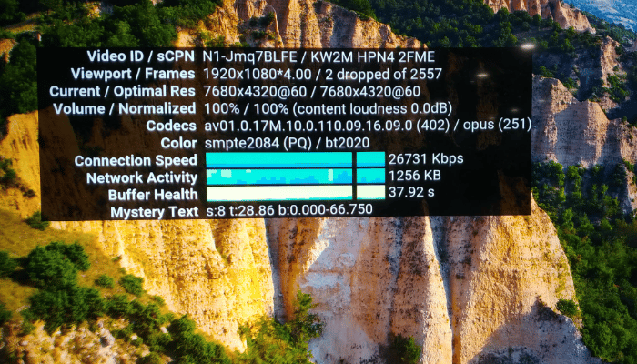The height and width of the screenshot is (364, 637).
Task: Click the smpte2084 (PQ) / bt2020 color value
Action: click(287, 143)
